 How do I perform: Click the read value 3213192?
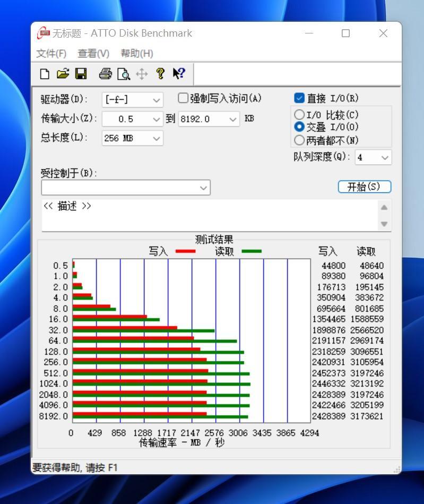pyautogui.click(x=367, y=383)
